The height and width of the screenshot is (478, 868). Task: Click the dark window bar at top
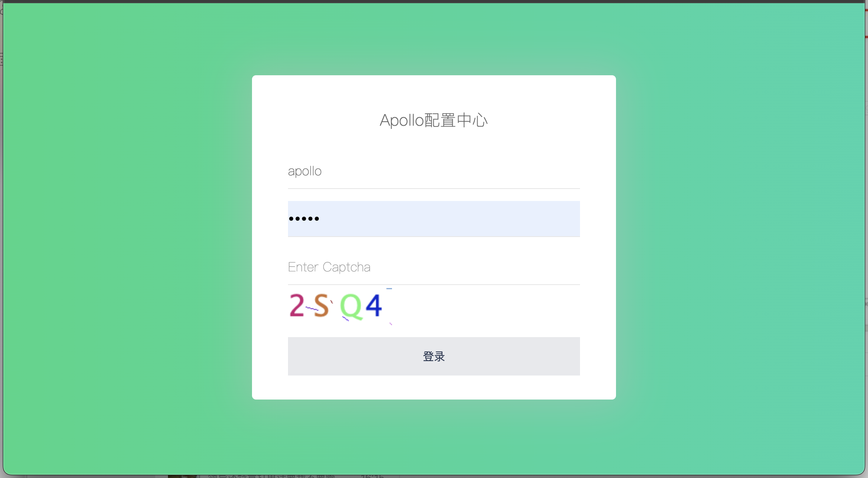point(434,1)
